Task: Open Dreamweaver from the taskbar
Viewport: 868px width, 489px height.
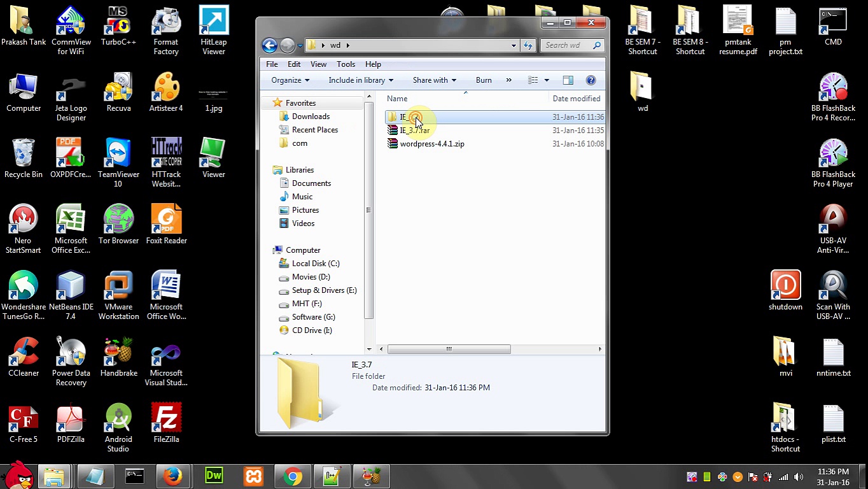Action: coord(214,476)
